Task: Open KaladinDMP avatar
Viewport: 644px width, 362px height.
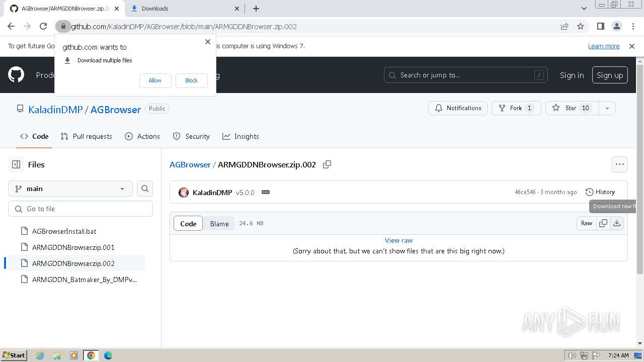Action: pos(184,193)
